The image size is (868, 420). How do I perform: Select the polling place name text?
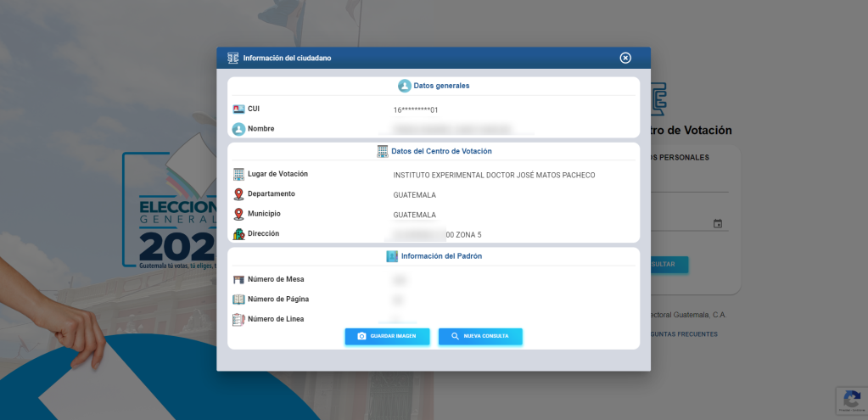[494, 176]
